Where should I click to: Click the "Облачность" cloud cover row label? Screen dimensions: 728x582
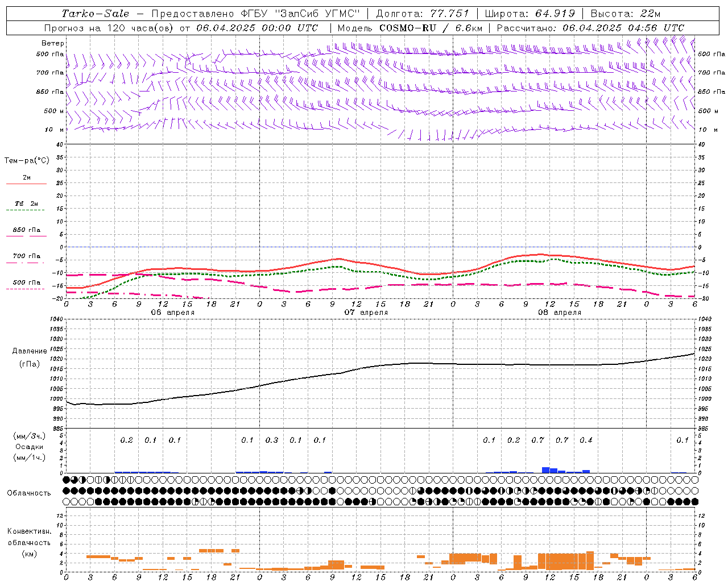tap(29, 493)
